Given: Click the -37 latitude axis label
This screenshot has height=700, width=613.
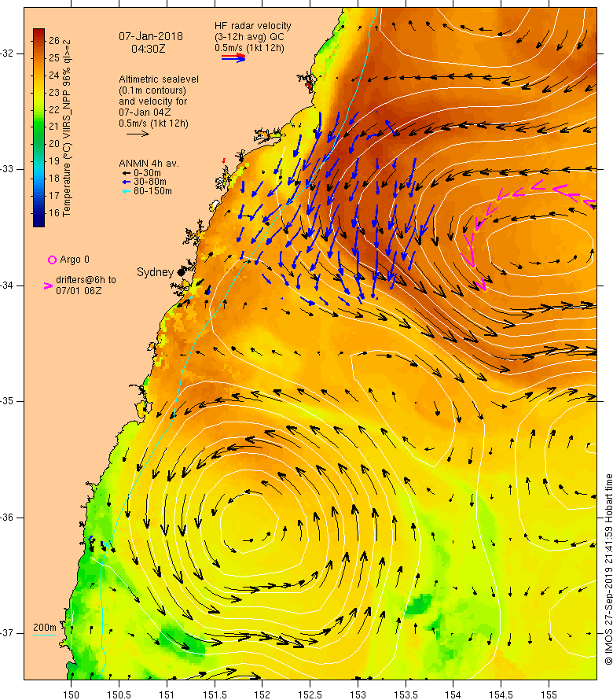Looking at the screenshot, I should pyautogui.click(x=7, y=633).
